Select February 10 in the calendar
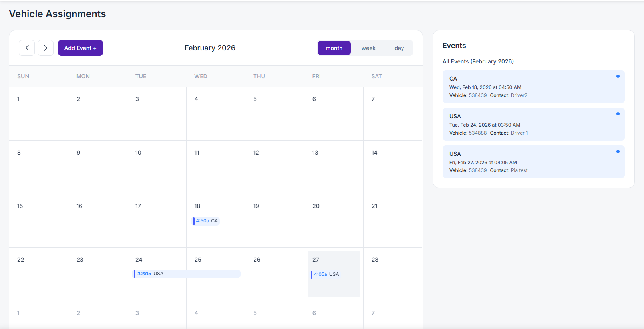 156,167
